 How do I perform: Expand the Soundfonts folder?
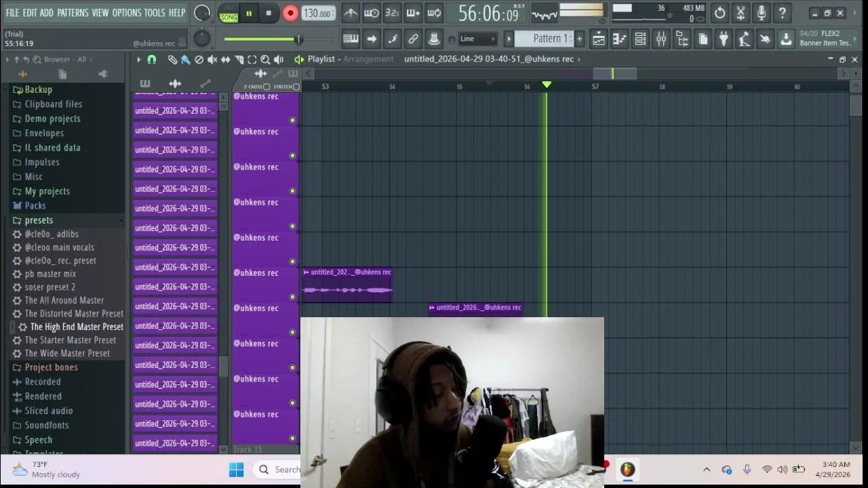coord(46,425)
